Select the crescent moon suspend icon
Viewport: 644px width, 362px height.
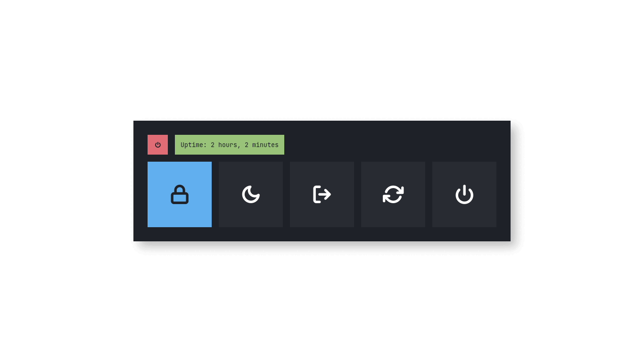[x=251, y=194]
